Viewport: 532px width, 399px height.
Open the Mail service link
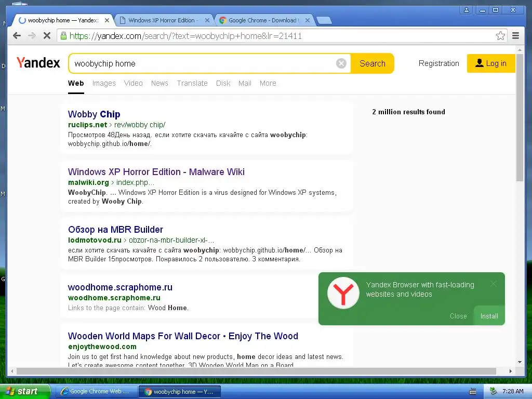pyautogui.click(x=245, y=83)
